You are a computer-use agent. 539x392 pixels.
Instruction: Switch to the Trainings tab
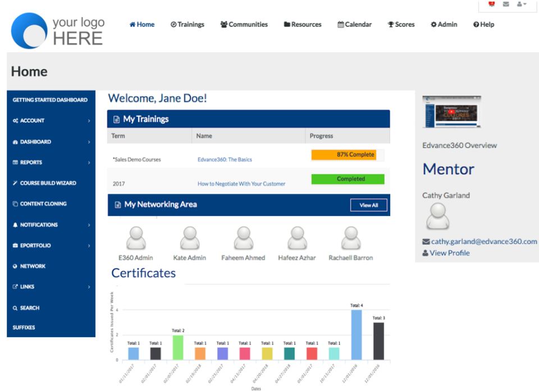tap(187, 24)
